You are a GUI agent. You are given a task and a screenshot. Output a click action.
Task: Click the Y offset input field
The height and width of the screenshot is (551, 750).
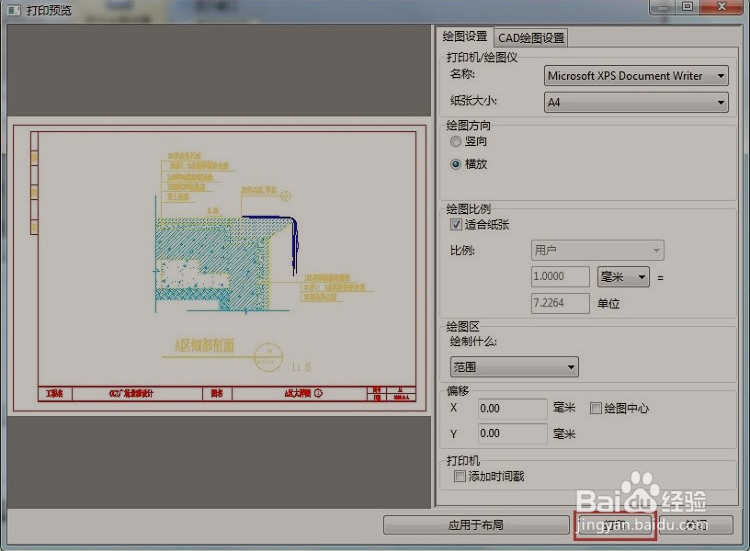point(512,433)
